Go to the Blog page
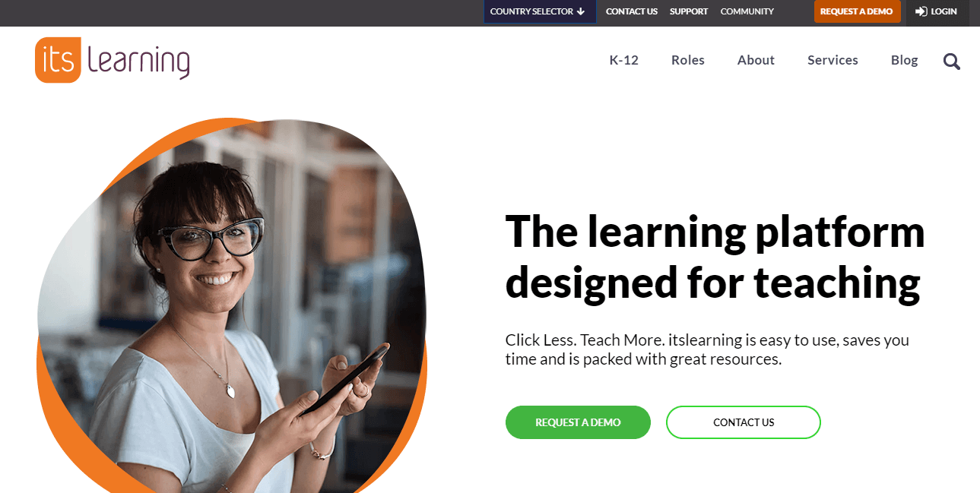This screenshot has width=980, height=493. 905,60
